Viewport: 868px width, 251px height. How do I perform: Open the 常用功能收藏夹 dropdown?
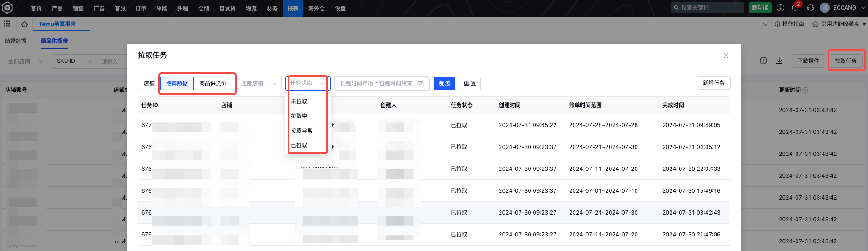pos(839,24)
